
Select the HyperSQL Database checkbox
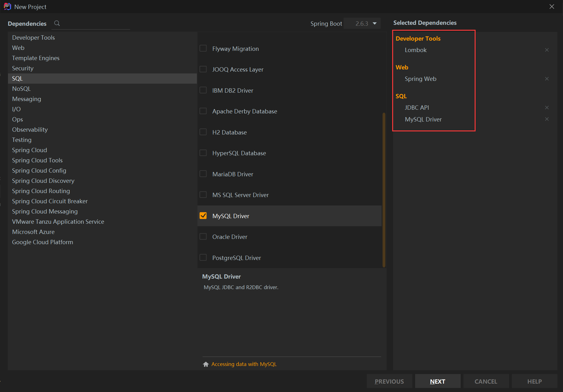(x=203, y=153)
